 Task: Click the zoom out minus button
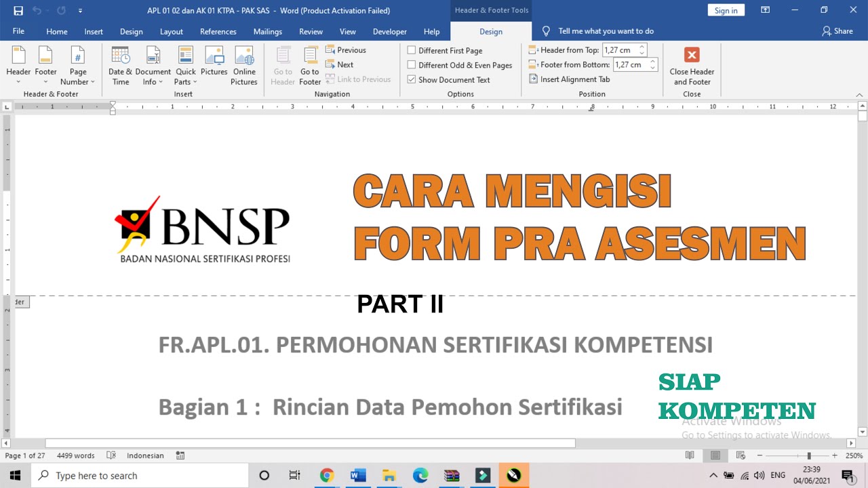coord(759,455)
